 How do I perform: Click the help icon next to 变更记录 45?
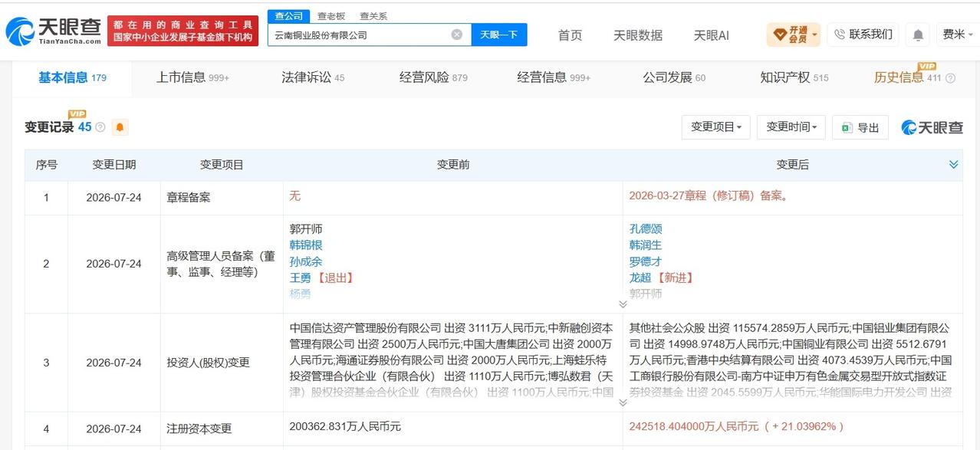(100, 127)
